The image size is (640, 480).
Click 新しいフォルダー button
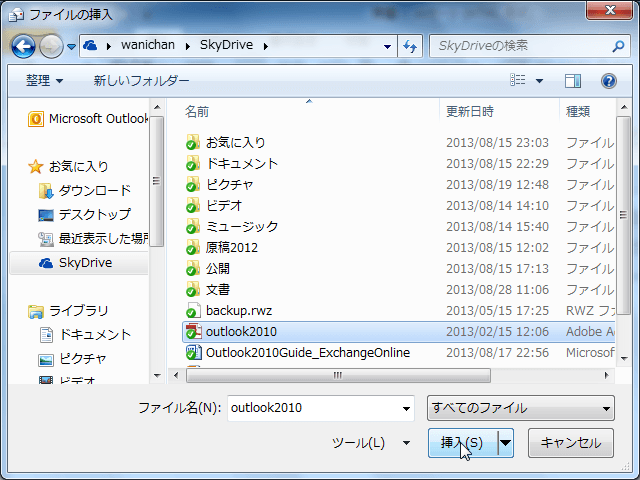[141, 80]
